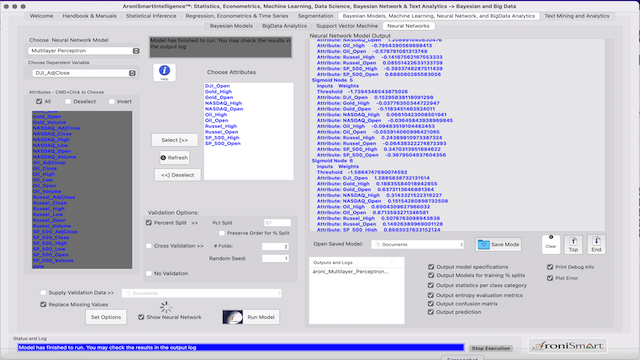Toggle Output entropy evaluation metrics checkbox
This screenshot has width=640, height=360.
pyautogui.click(x=431, y=295)
